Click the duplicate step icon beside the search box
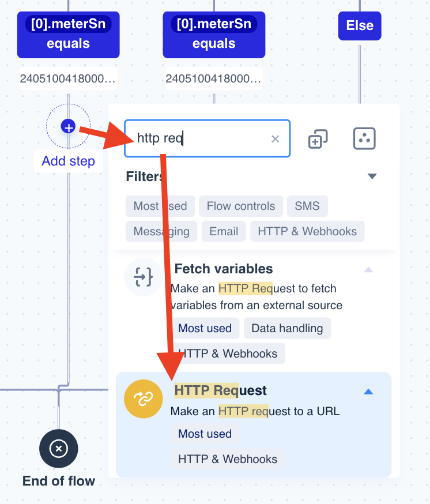Image resolution: width=430 pixels, height=504 pixels. coord(318,139)
